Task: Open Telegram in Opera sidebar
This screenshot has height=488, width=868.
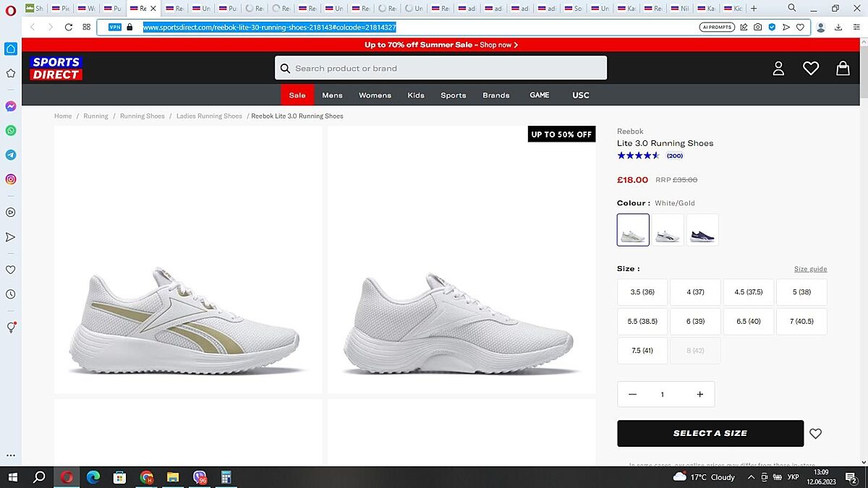Action: [x=11, y=155]
